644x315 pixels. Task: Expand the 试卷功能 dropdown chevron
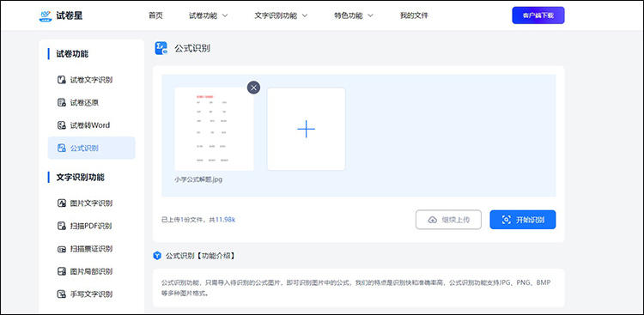(x=225, y=15)
